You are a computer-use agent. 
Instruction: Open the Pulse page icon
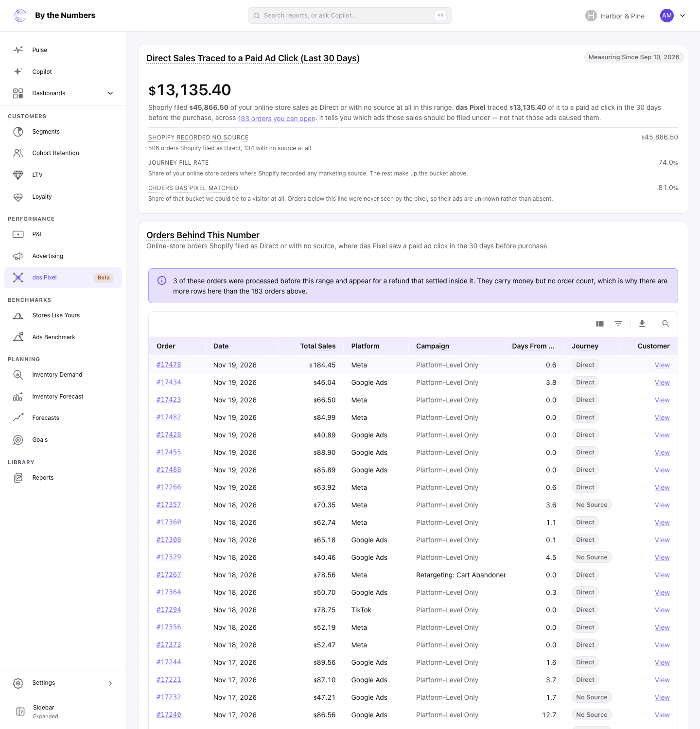coord(18,50)
